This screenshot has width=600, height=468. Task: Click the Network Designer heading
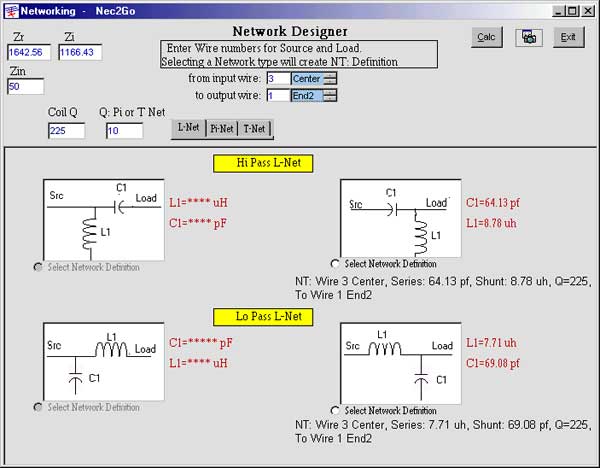tap(290, 31)
